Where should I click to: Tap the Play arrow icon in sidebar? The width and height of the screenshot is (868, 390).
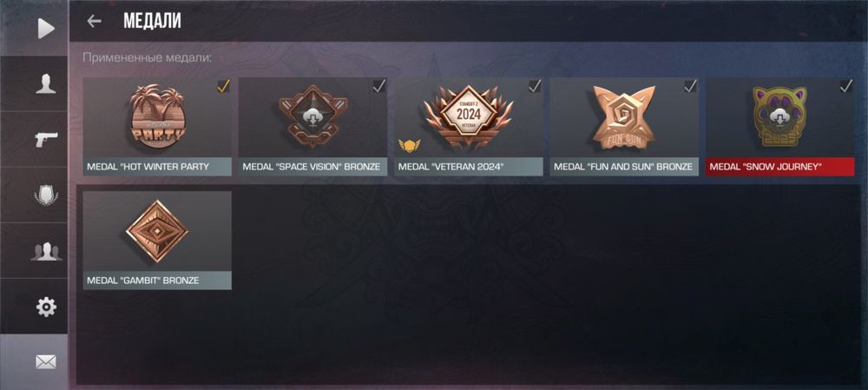pos(46,29)
